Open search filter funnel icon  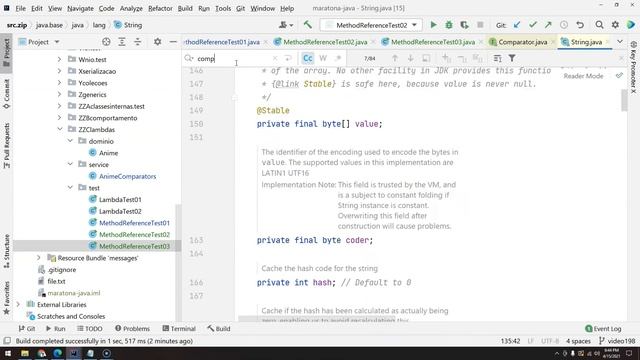[x=512, y=58]
